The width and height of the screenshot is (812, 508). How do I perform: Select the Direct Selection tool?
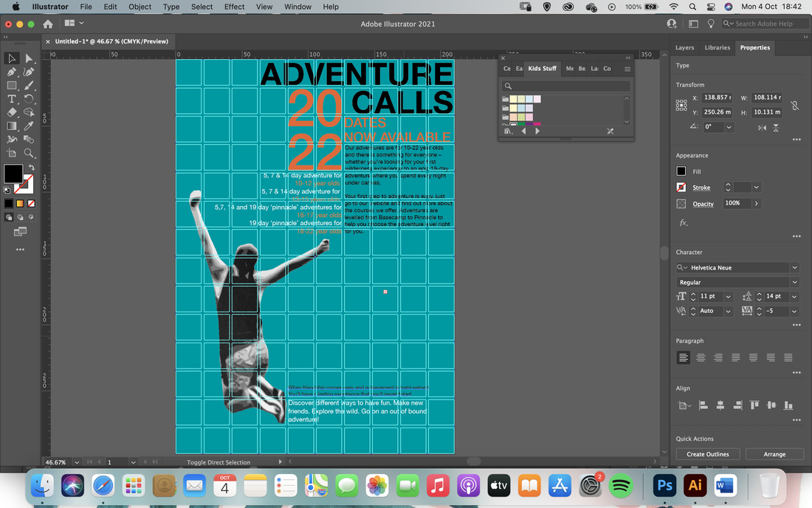click(29, 58)
